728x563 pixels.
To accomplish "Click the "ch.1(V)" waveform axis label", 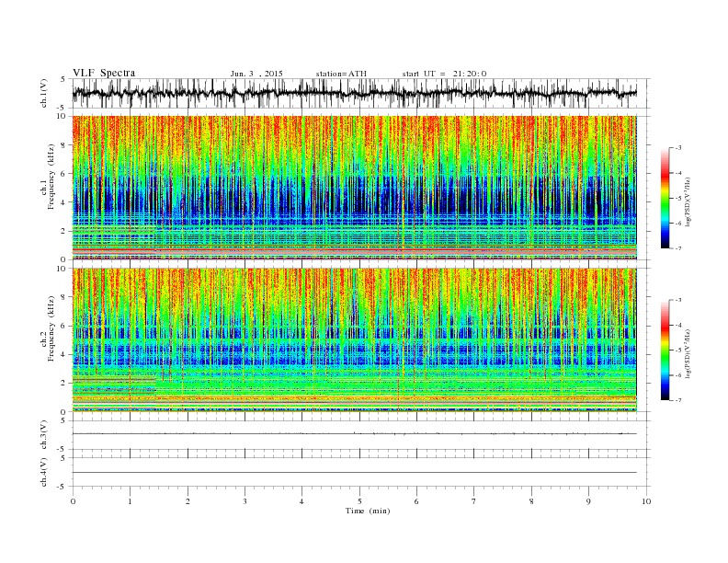I will [x=44, y=93].
